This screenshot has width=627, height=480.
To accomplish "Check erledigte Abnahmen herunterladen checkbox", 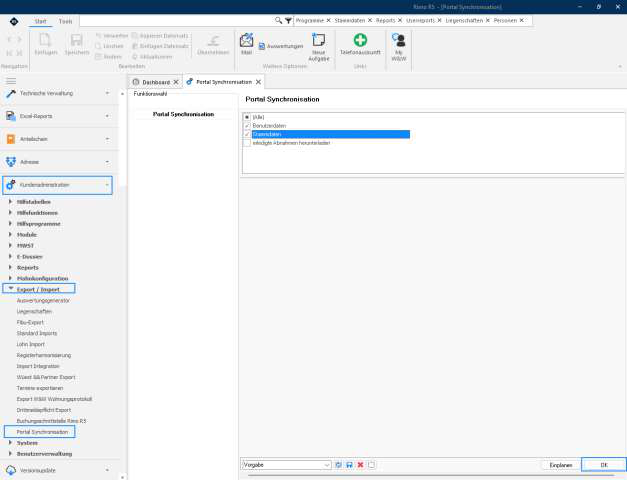I will 247,143.
